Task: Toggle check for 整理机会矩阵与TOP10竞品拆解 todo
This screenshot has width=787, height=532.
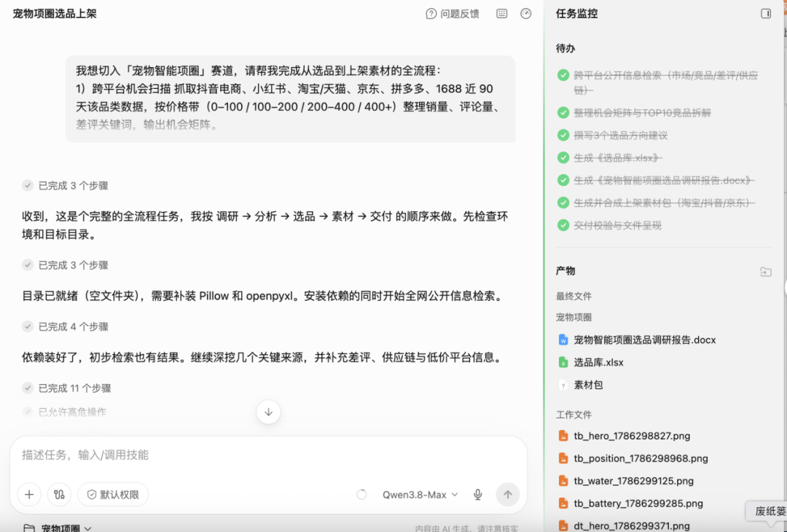Action: (563, 112)
